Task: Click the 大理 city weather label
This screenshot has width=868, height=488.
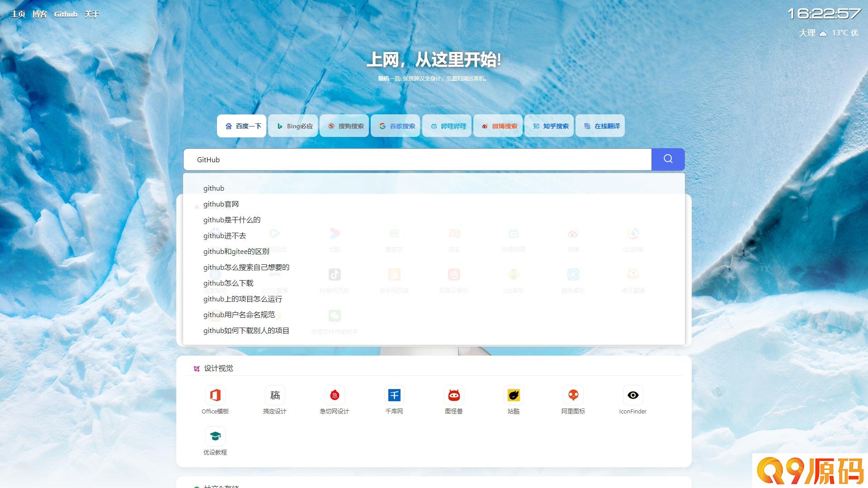Action: [x=807, y=33]
